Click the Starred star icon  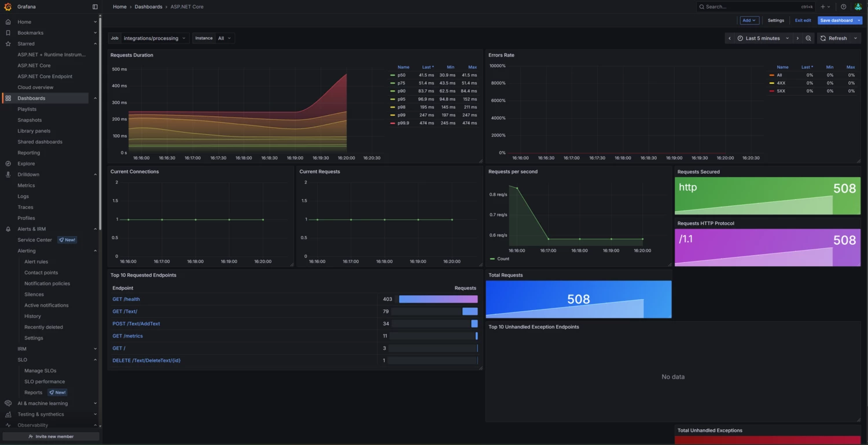[x=8, y=44]
